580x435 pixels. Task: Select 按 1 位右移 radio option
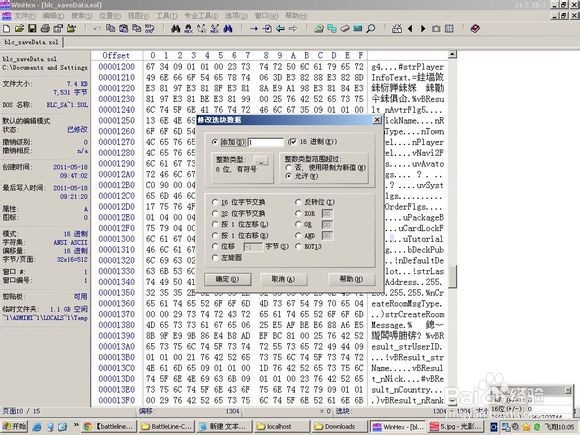coord(215,235)
